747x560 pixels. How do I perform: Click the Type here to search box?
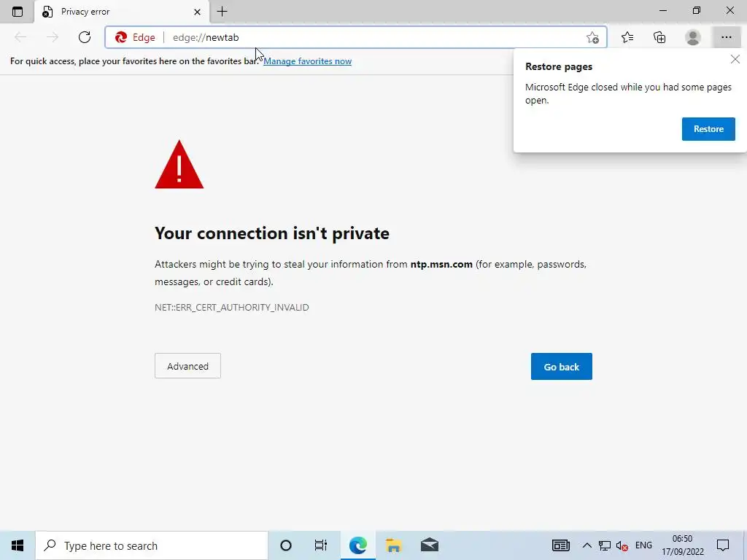pos(152,545)
